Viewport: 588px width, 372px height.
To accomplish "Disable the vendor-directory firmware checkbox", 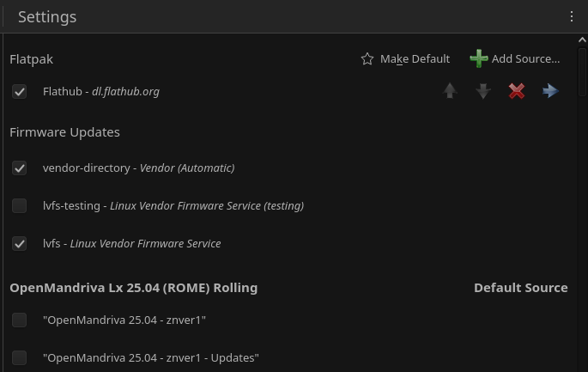I will point(19,168).
